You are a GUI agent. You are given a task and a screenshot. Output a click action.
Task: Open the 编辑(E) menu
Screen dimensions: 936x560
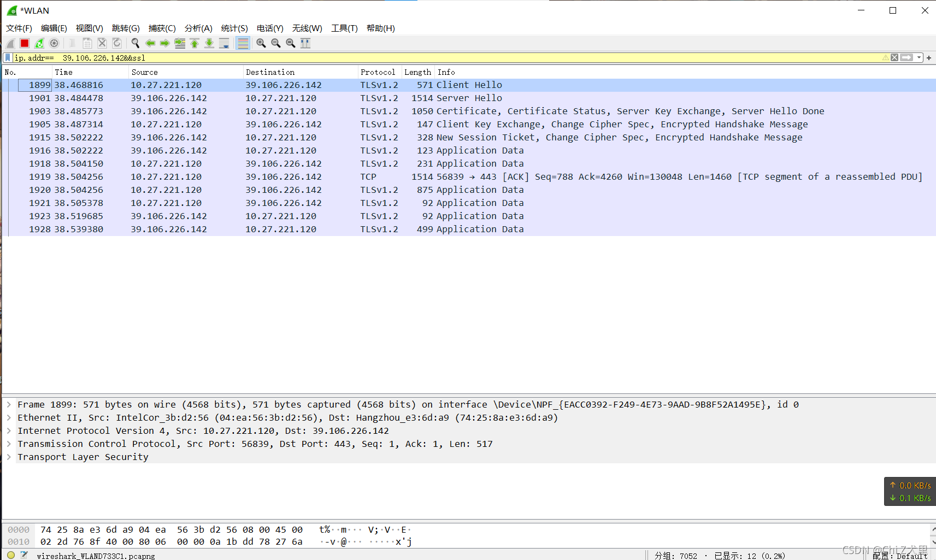click(54, 28)
